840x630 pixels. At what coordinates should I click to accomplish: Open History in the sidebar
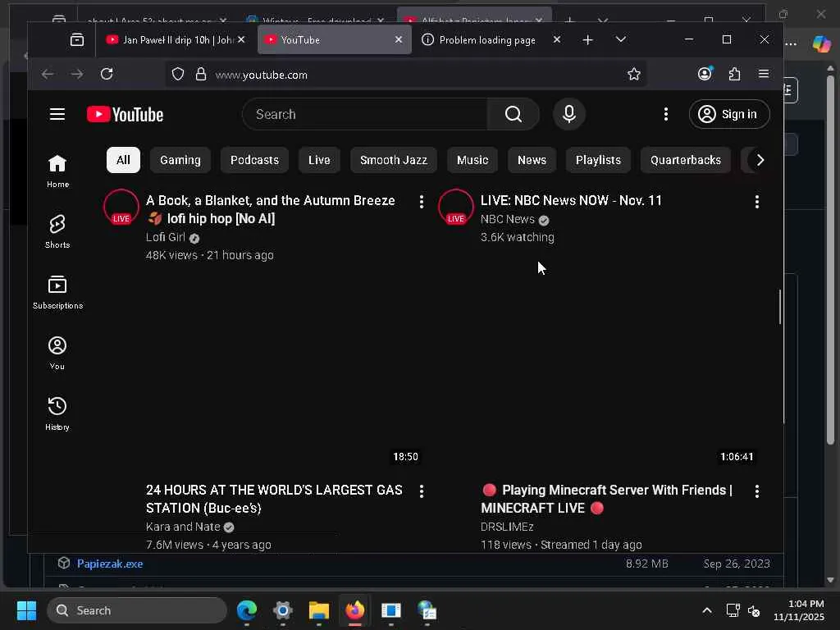click(x=57, y=413)
